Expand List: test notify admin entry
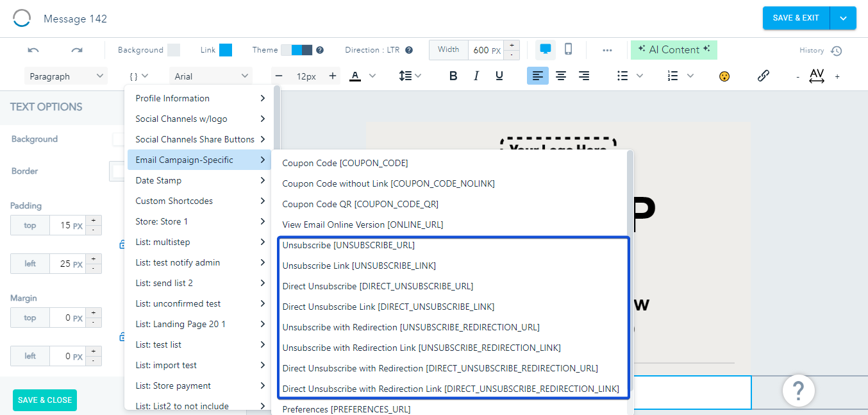Image resolution: width=868 pixels, height=415 pixels. [199, 262]
